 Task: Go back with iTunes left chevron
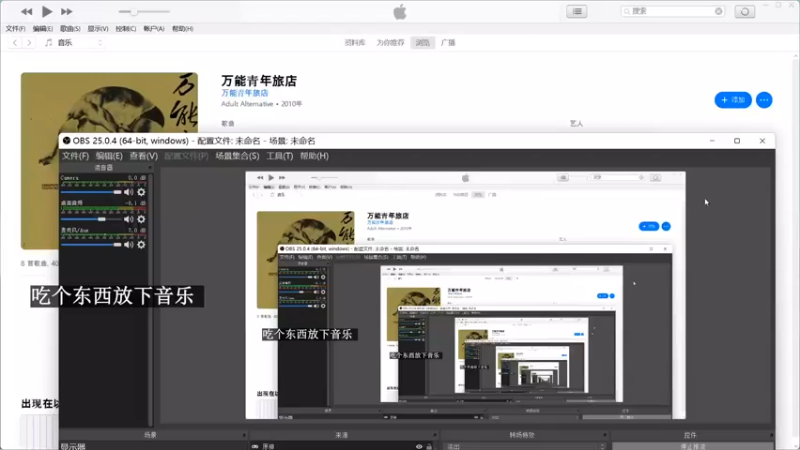click(x=15, y=43)
